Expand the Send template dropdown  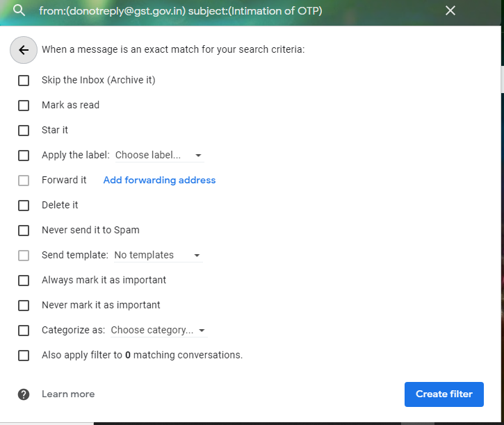point(158,256)
